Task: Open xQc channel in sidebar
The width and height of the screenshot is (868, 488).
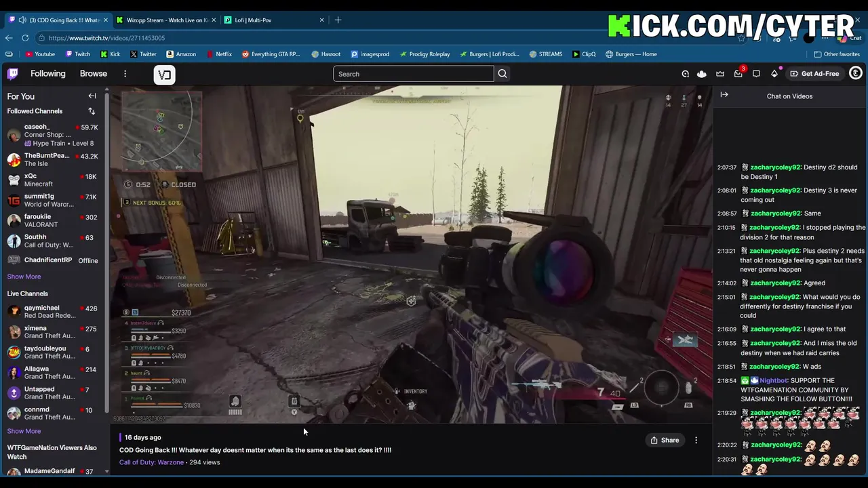Action: [x=53, y=180]
